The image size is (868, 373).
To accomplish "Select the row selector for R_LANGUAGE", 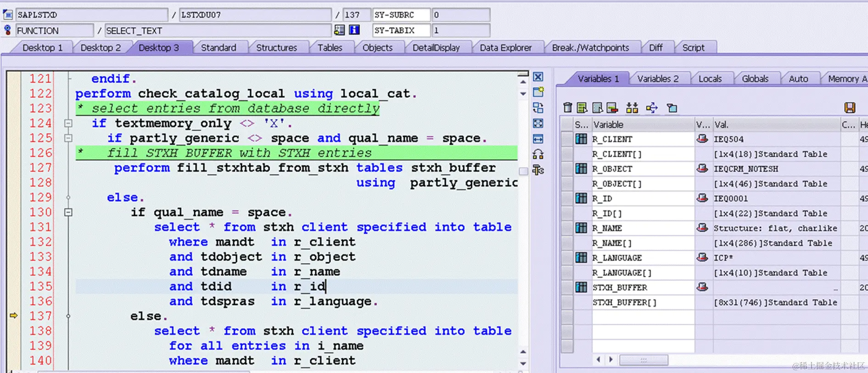I will tap(567, 258).
